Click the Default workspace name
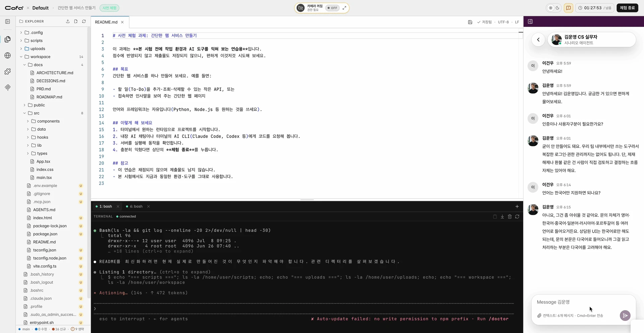 point(41,8)
